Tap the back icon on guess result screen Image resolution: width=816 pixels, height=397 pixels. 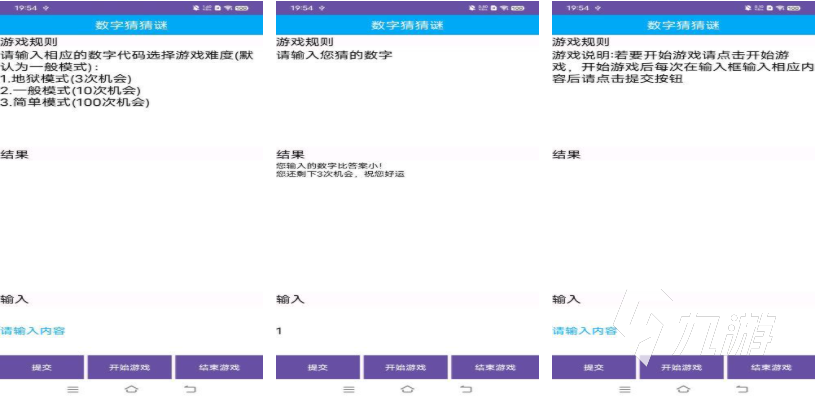tap(467, 389)
